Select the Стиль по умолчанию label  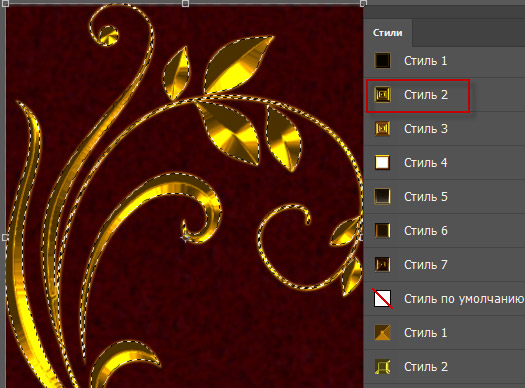[464, 299]
